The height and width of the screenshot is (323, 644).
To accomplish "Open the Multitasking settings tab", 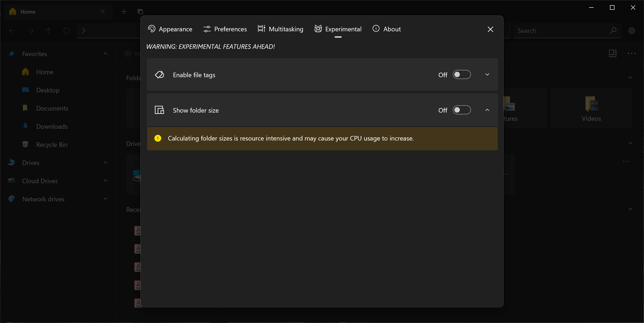I will tap(280, 29).
